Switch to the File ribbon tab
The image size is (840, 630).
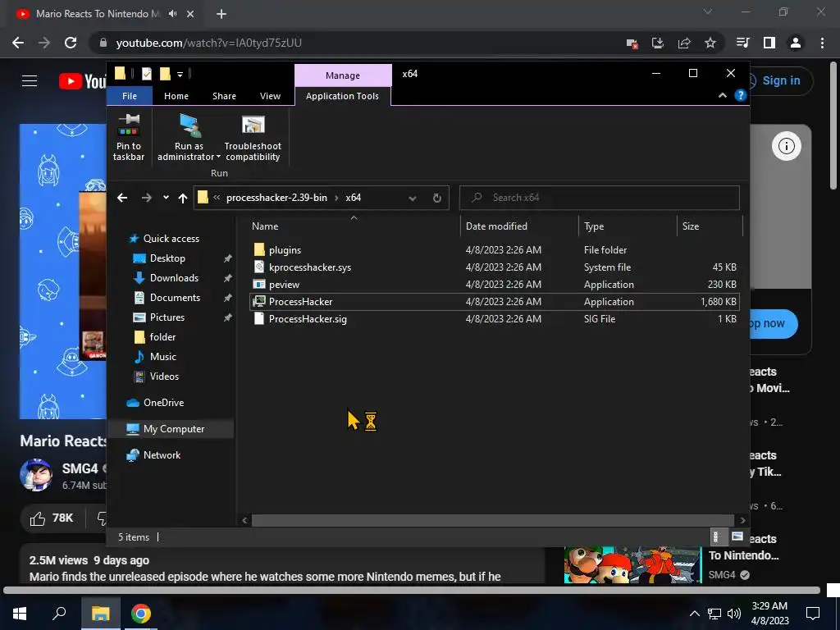[x=129, y=96]
